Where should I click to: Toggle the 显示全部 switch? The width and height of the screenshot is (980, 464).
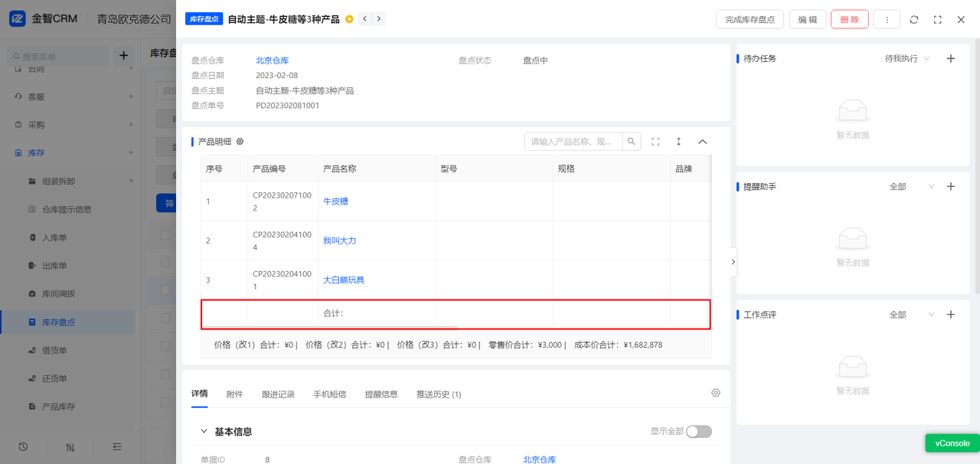tap(698, 431)
